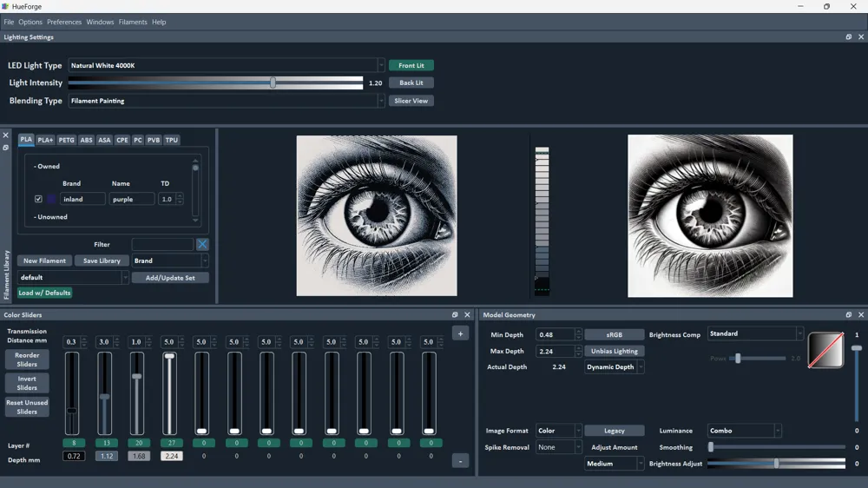Open the Luminance Combo dropdown
The height and width of the screenshot is (488, 868).
pyautogui.click(x=744, y=431)
